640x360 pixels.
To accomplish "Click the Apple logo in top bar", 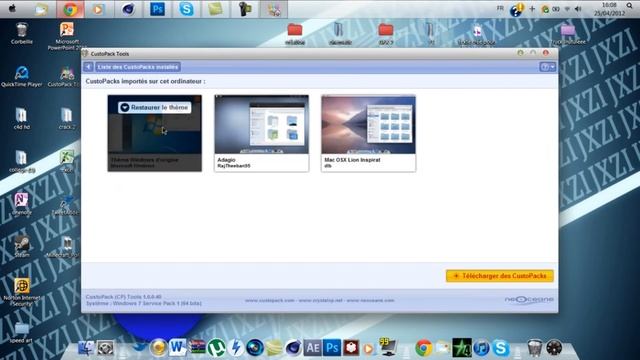I will click(12, 8).
